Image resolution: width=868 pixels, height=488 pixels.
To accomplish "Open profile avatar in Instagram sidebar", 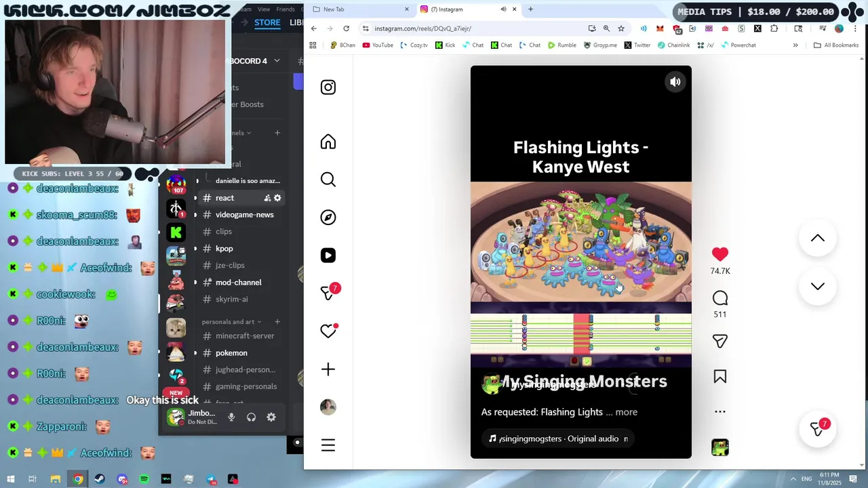I will 328,407.
